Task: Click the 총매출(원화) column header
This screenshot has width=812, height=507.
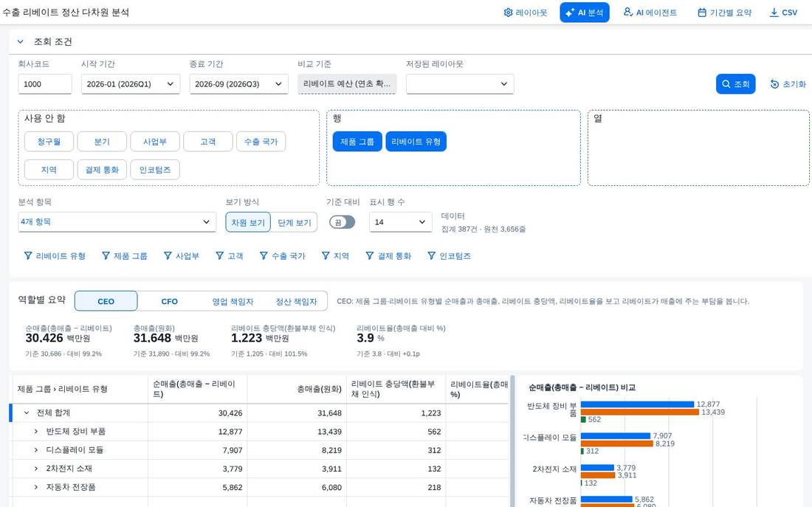Action: [297, 389]
